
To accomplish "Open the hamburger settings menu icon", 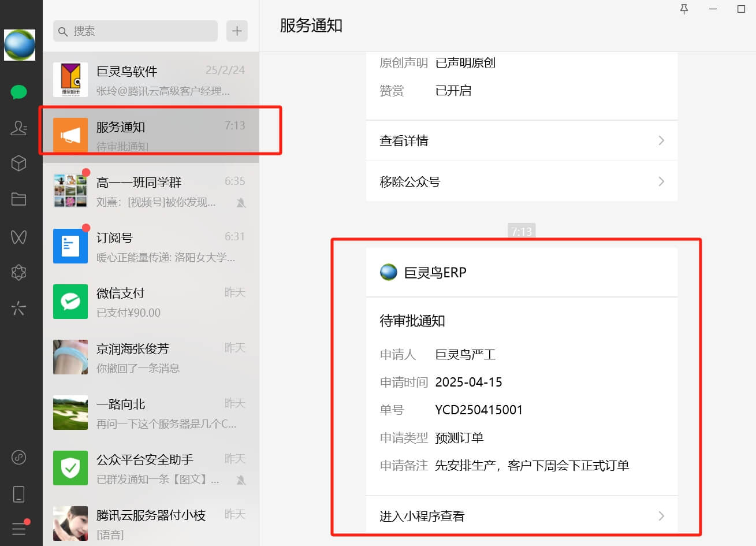I will pos(19,528).
